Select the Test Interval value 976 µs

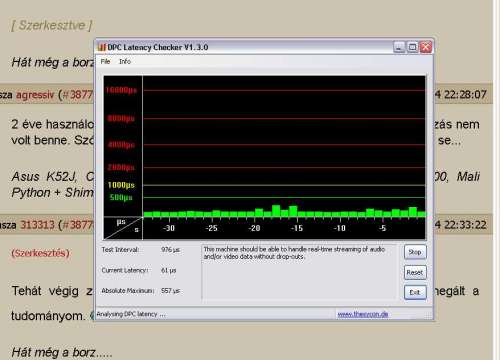[170, 250]
